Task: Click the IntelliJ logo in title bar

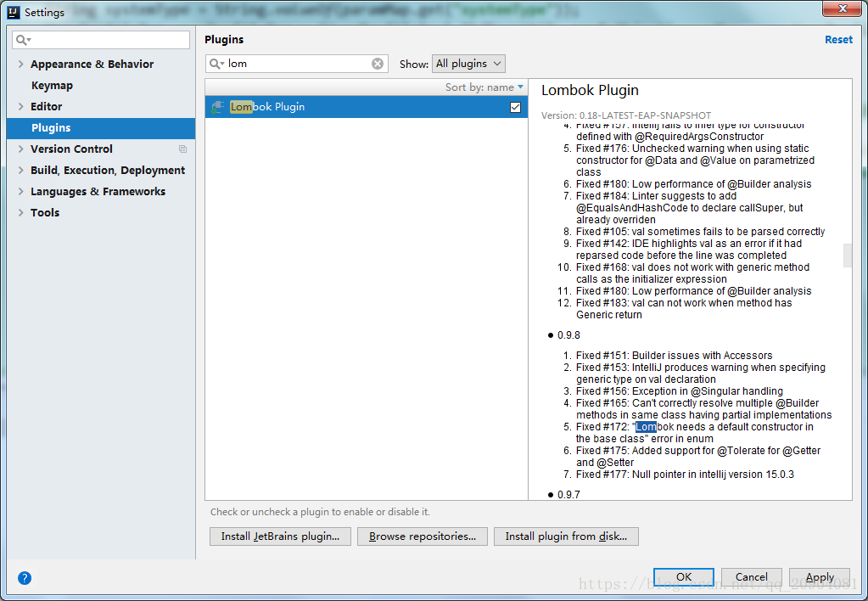Action: tap(12, 12)
